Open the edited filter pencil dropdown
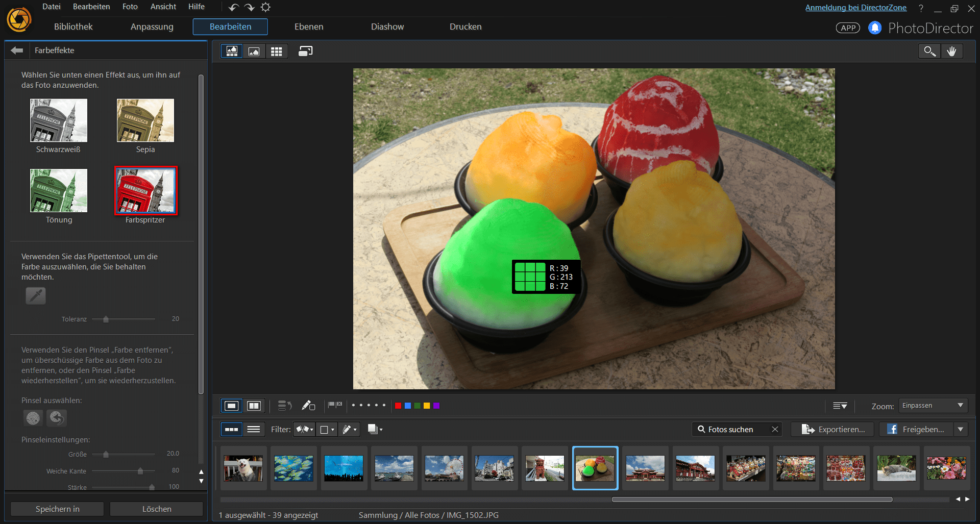 pos(349,429)
